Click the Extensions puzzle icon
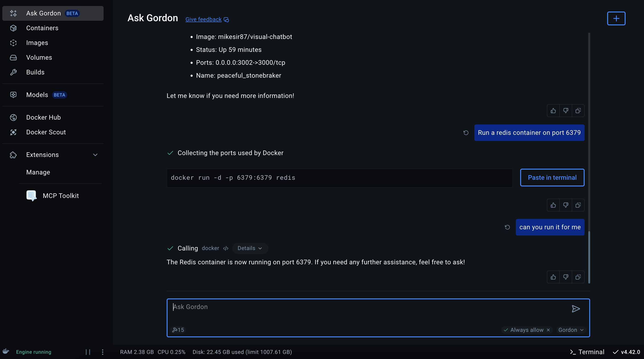 click(x=13, y=155)
